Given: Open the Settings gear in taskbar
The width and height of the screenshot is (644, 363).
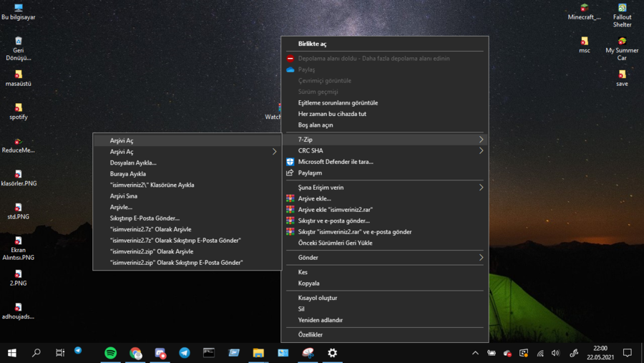Looking at the screenshot, I should click(x=332, y=353).
